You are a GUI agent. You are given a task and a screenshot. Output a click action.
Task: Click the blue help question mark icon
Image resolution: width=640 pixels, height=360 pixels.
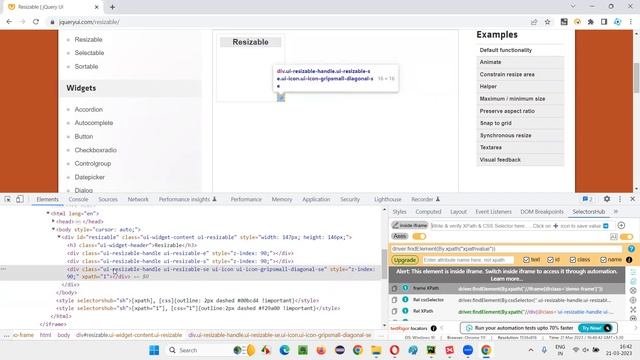click(631, 248)
